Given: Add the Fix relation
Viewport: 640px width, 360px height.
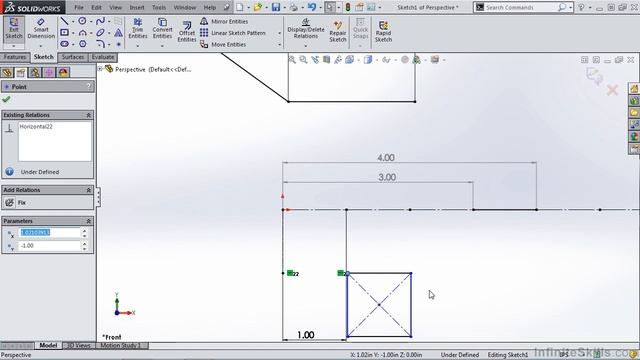Looking at the screenshot, I should (x=16, y=202).
